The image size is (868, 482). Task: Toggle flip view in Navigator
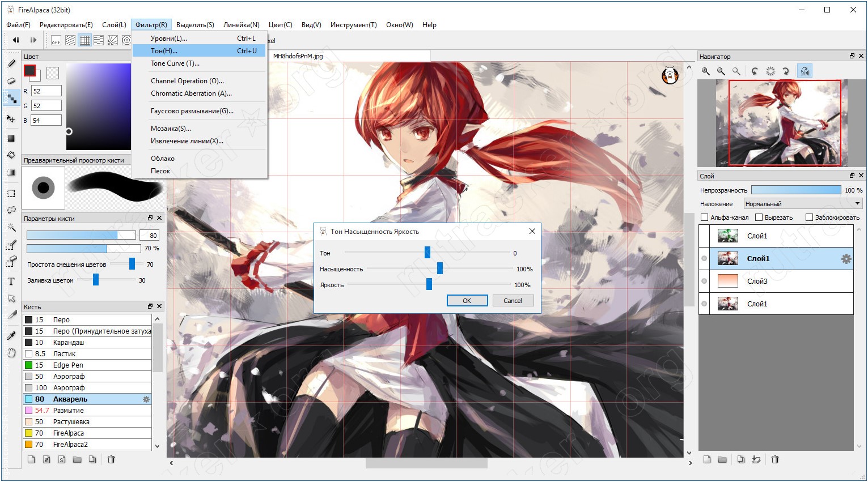(805, 71)
